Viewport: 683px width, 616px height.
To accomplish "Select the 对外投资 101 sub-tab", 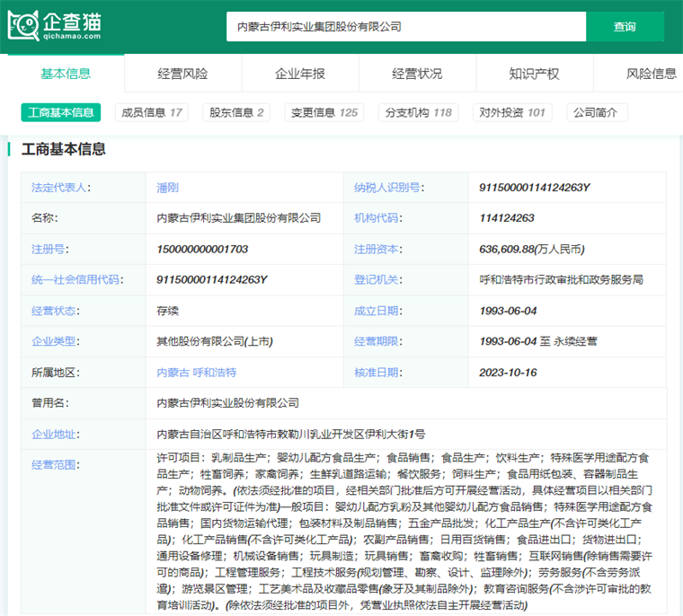I will (x=512, y=112).
